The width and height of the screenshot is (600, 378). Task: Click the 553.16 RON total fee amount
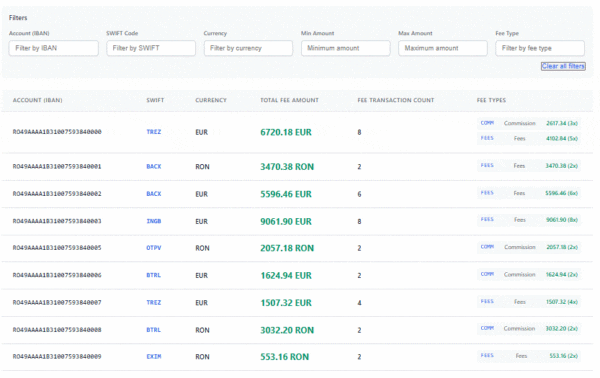coord(285,357)
